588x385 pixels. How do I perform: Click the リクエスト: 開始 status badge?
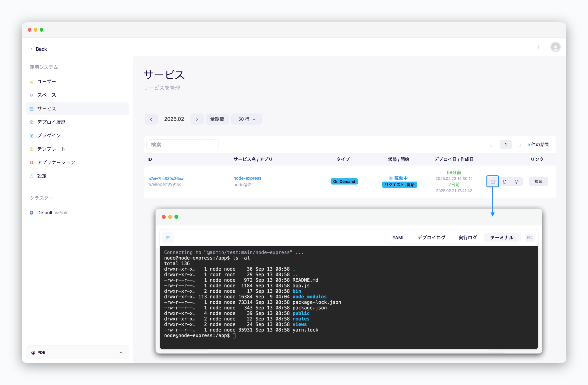(399, 185)
